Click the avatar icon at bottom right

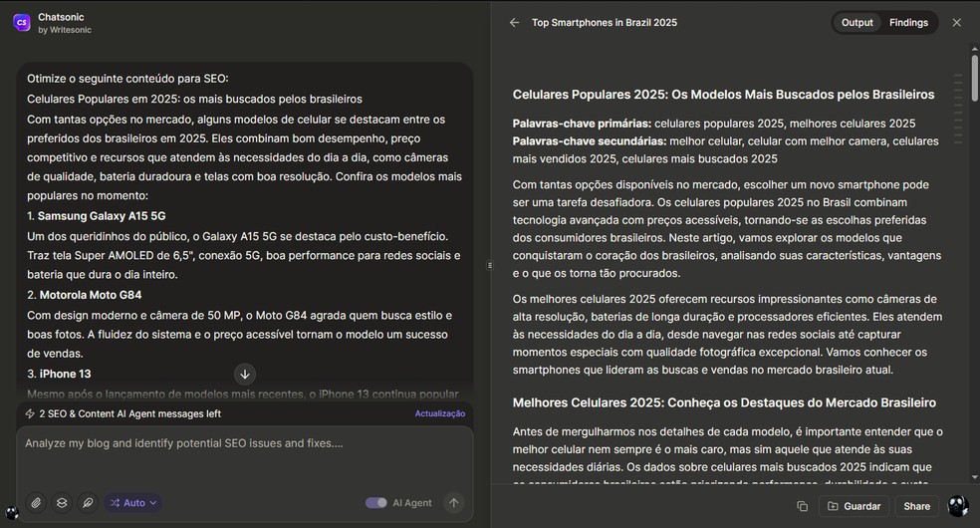click(x=958, y=506)
